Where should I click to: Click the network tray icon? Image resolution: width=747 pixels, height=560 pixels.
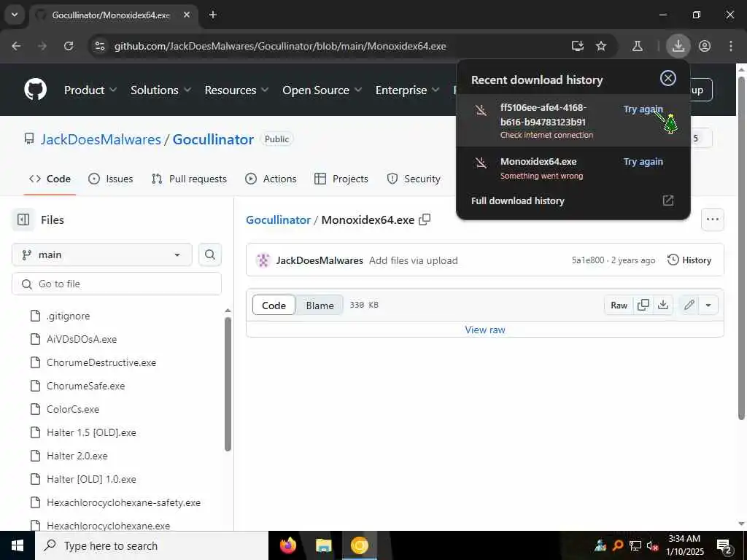pos(635,545)
